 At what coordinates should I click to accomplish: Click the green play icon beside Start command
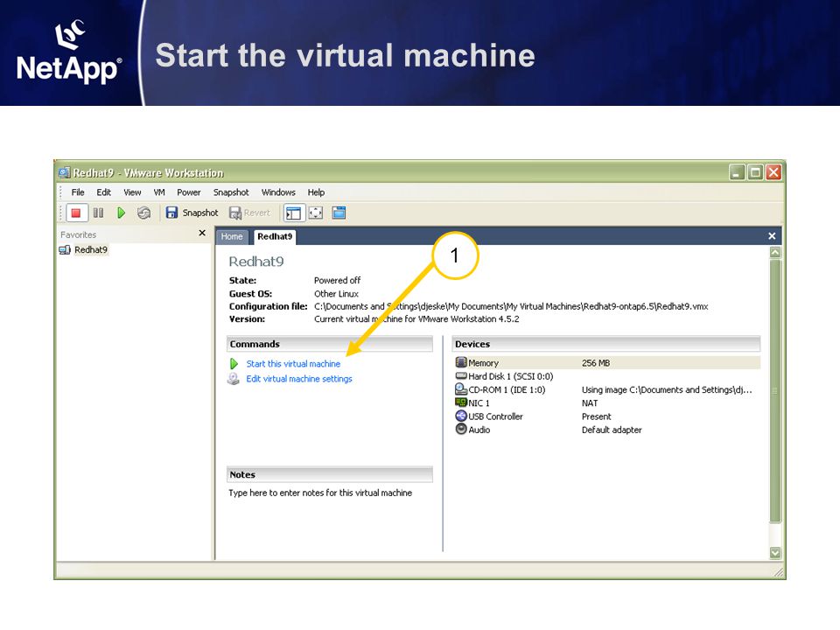point(234,364)
